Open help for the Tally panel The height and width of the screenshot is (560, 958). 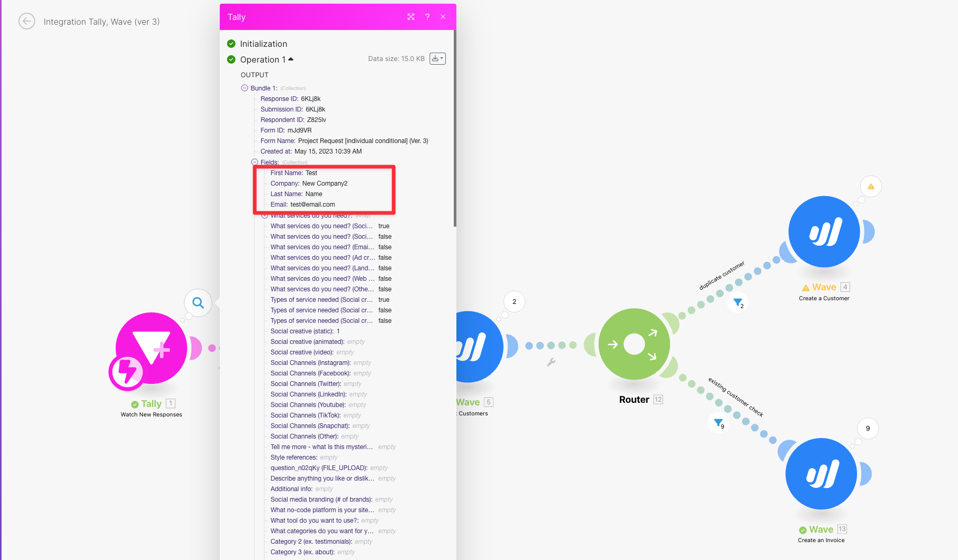click(427, 17)
